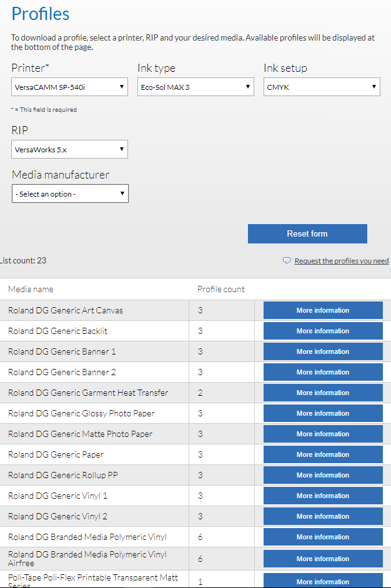Open the Media manufacturer dropdown

tap(70, 194)
